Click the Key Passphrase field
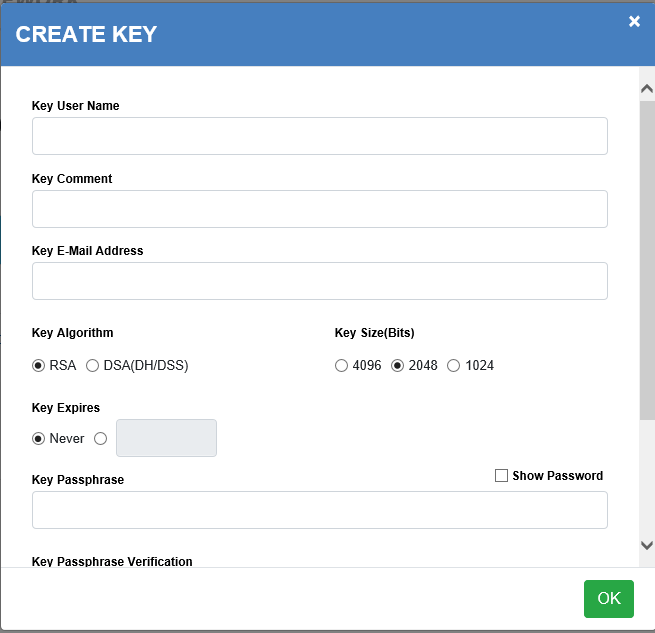This screenshot has height=633, width=655. click(x=320, y=510)
